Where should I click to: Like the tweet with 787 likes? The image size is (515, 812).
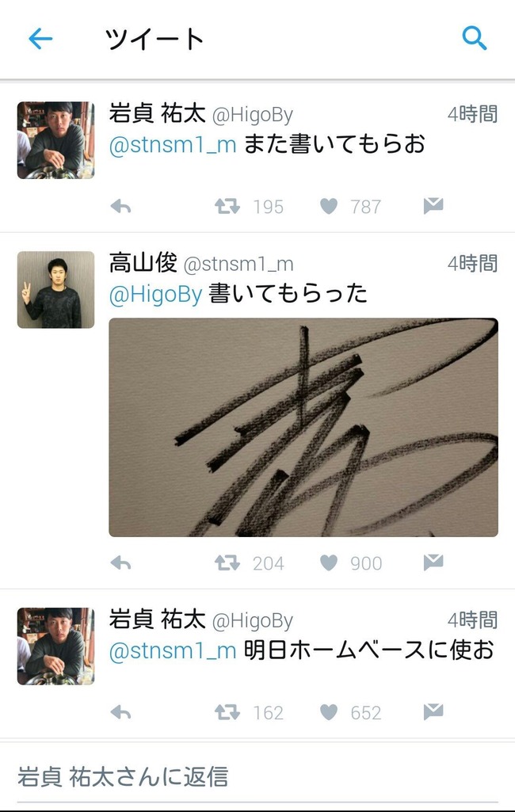coord(329,206)
